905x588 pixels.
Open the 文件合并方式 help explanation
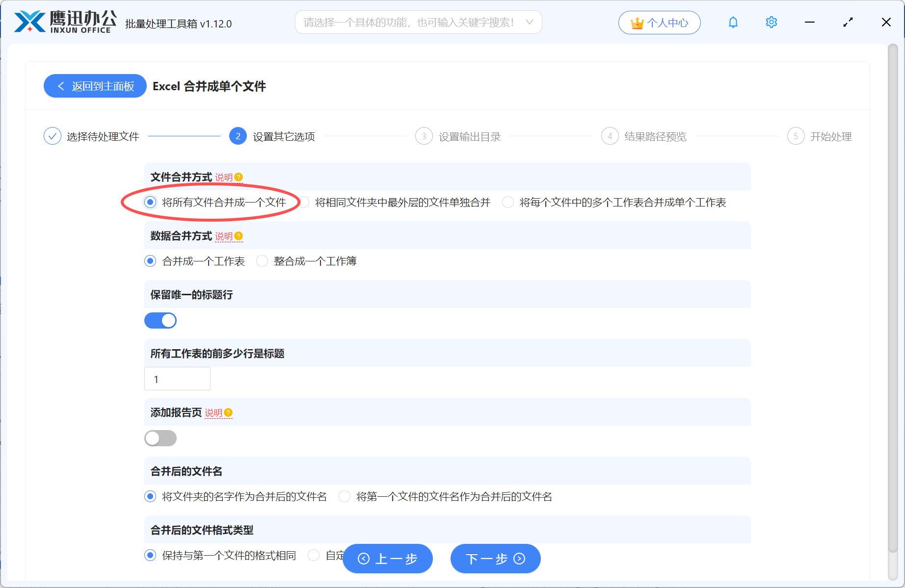[x=239, y=177]
